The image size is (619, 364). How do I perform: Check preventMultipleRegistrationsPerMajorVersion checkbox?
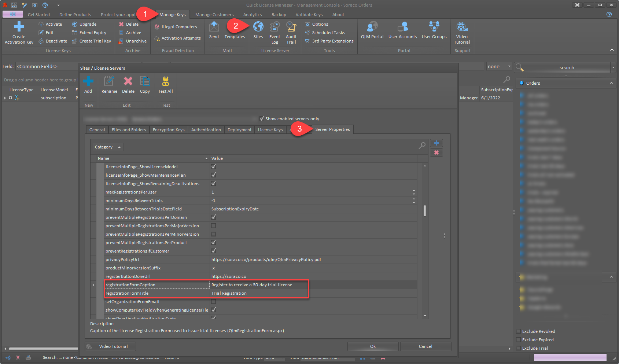[x=214, y=226]
